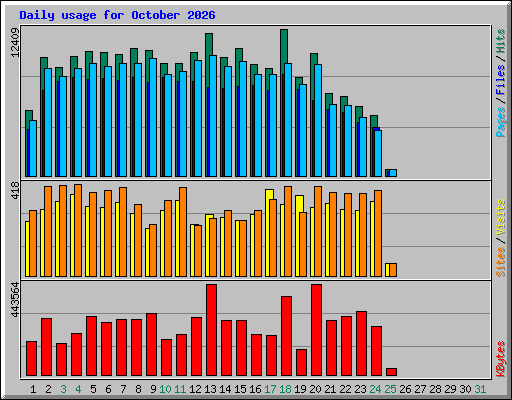Click day 12 on the x-axis
Image resolution: width=512 pixels, height=400 pixels.
click(195, 389)
